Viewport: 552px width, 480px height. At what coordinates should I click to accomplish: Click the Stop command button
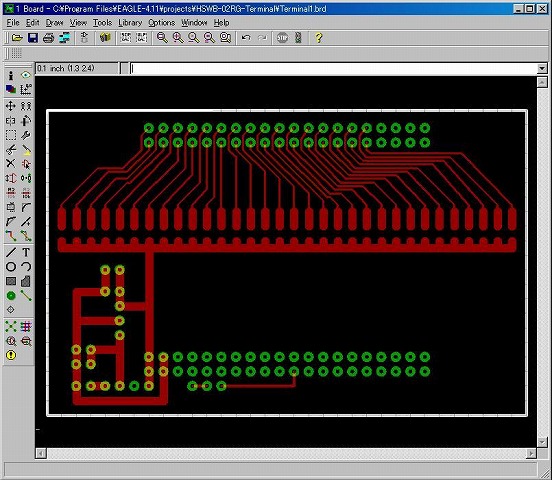[282, 38]
